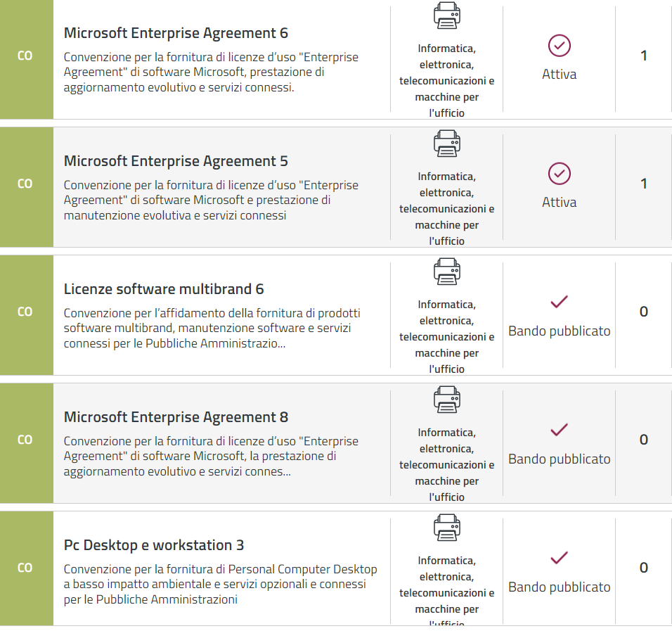Image resolution: width=672 pixels, height=631 pixels.
Task: Click Attiva circled checkmark for Enterprise Agreement 5
Action: pyautogui.click(x=559, y=174)
